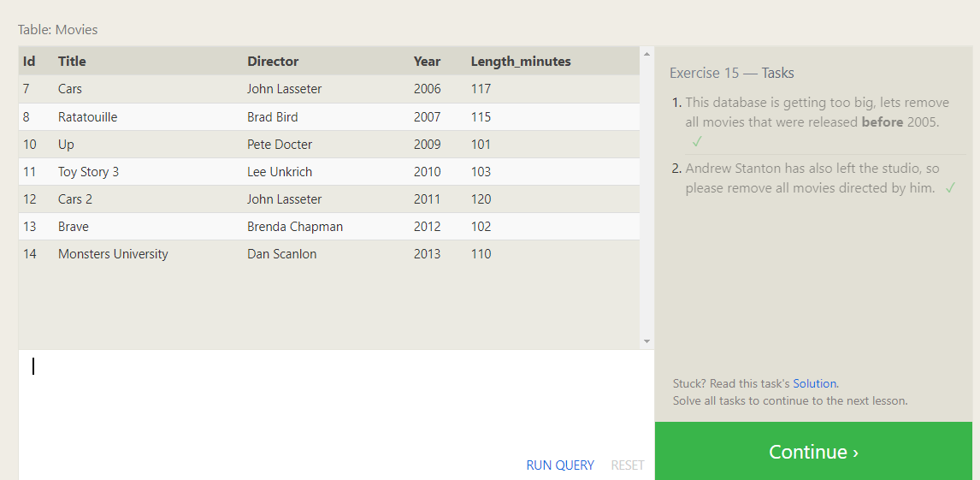Select the Title column header

click(72, 62)
